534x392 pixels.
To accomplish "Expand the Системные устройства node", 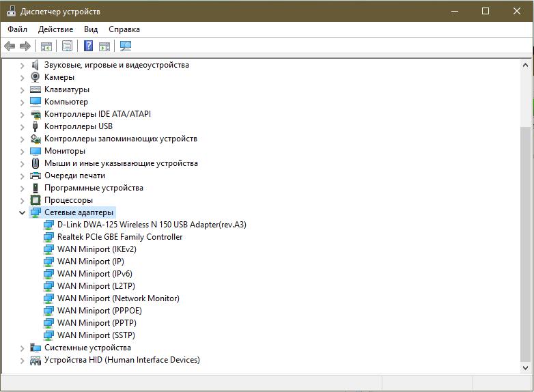I will tap(22, 348).
